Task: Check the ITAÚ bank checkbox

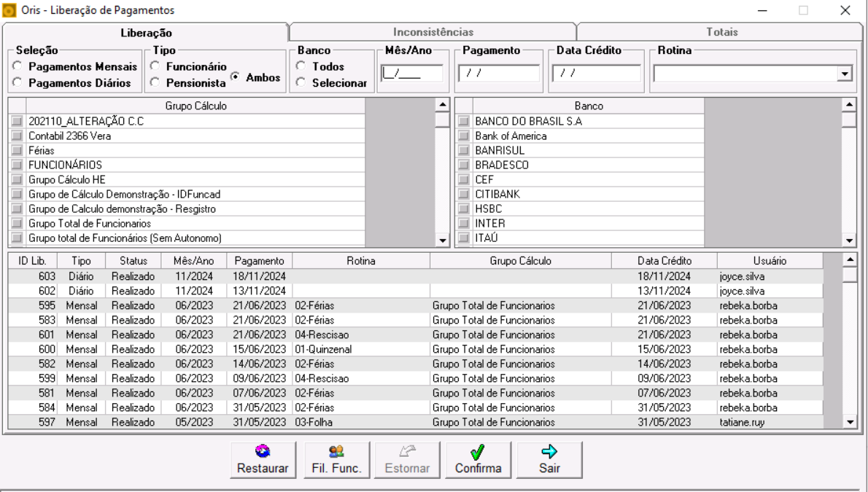Action: click(464, 238)
